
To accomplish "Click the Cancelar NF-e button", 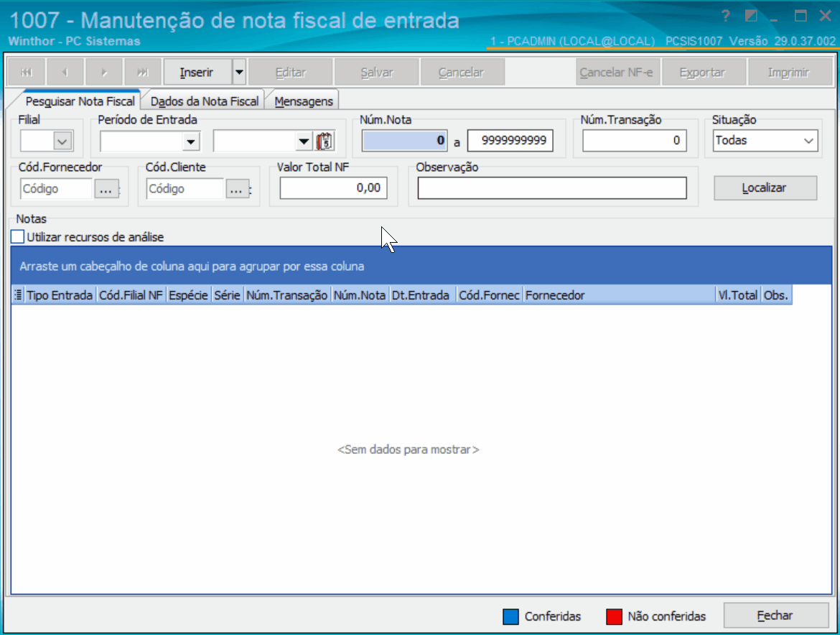I will (617, 73).
